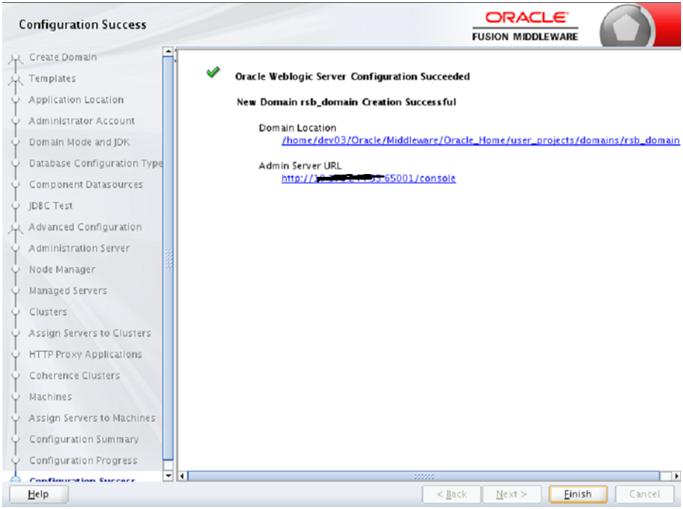This screenshot has width=683, height=509.
Task: Open the Admin Server URL console link
Action: tap(369, 178)
